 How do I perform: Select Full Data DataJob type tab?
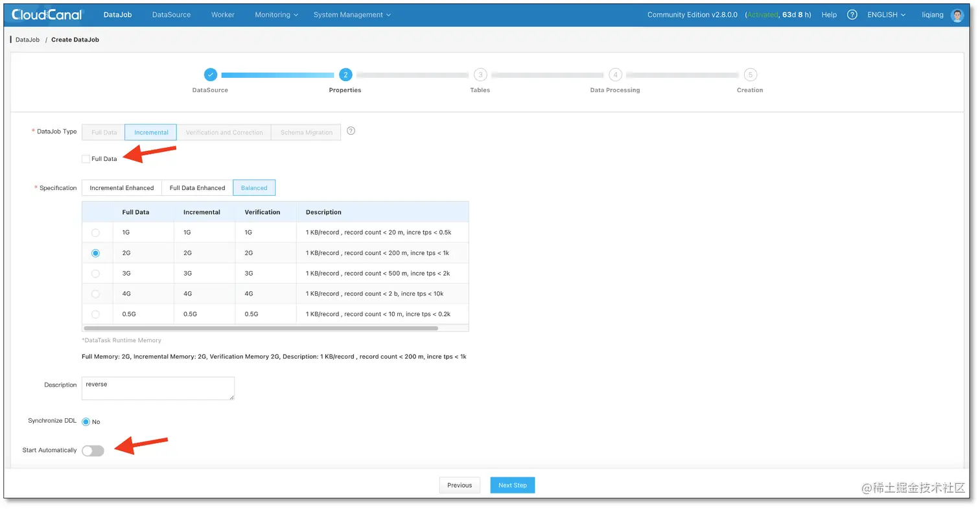click(104, 132)
